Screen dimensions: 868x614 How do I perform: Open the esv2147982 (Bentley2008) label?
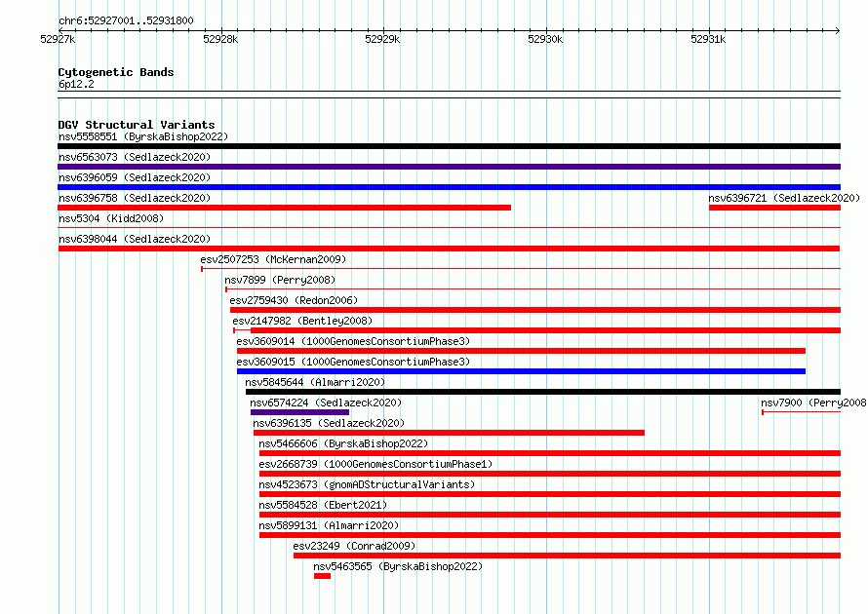click(x=302, y=321)
